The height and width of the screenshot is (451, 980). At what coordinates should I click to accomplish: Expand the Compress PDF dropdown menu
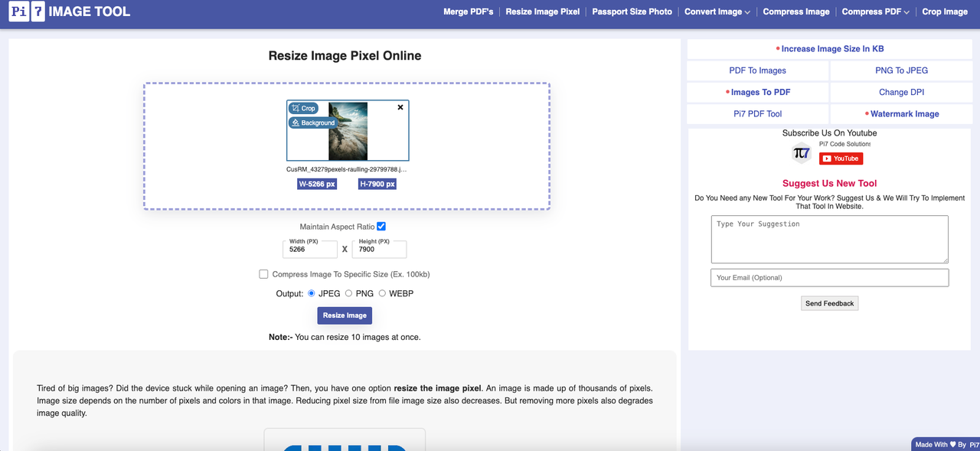pyautogui.click(x=875, y=11)
